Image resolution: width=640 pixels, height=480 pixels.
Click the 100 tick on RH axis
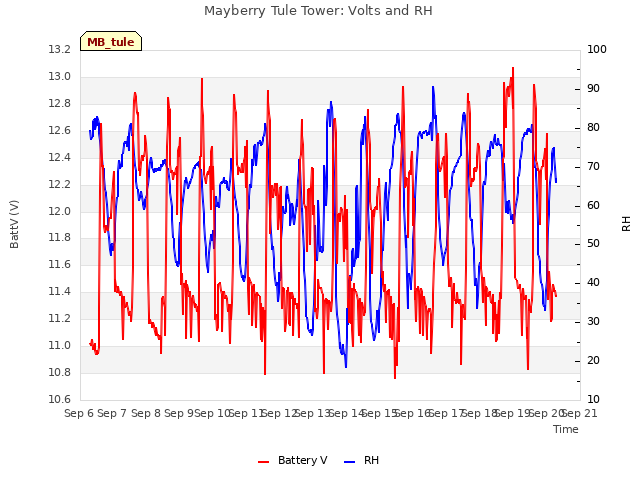click(x=597, y=50)
